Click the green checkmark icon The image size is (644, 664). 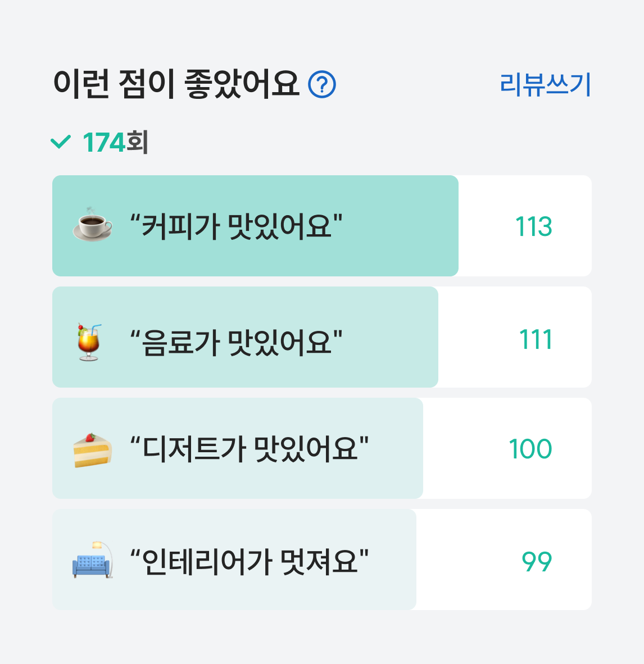click(61, 142)
